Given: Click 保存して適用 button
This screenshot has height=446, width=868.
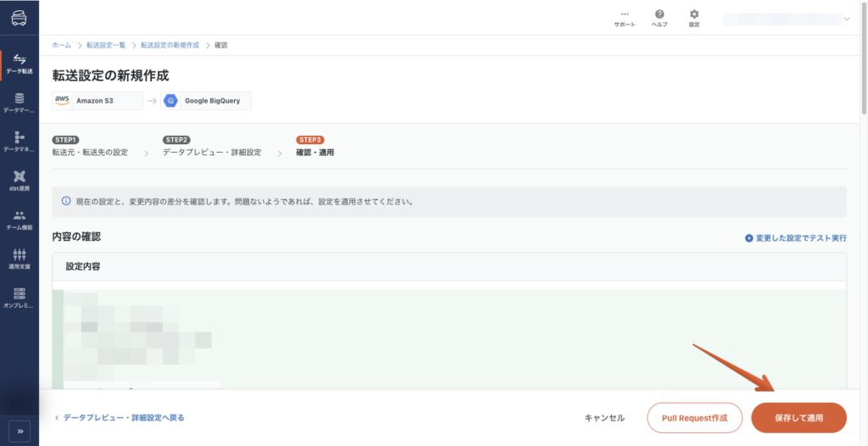Looking at the screenshot, I should pos(798,418).
